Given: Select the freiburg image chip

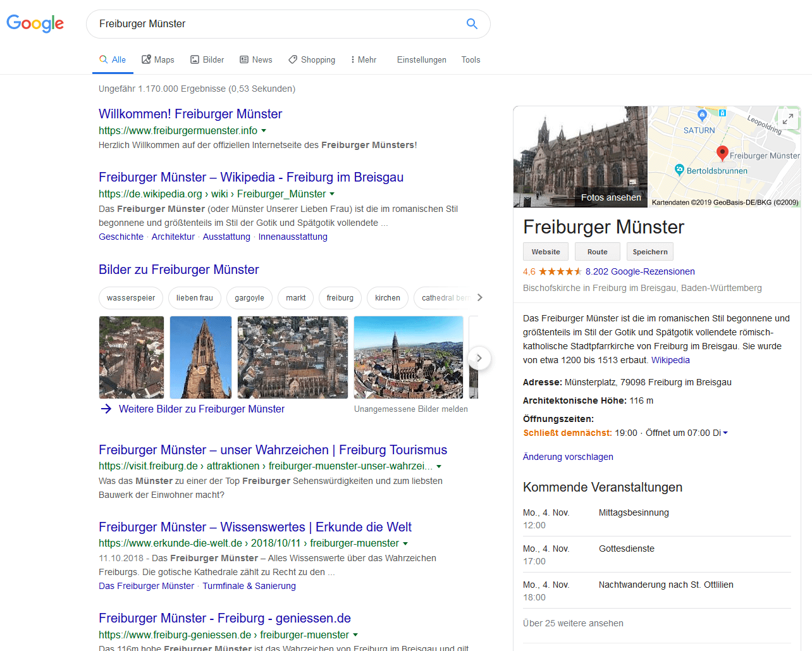Looking at the screenshot, I should click(x=340, y=298).
